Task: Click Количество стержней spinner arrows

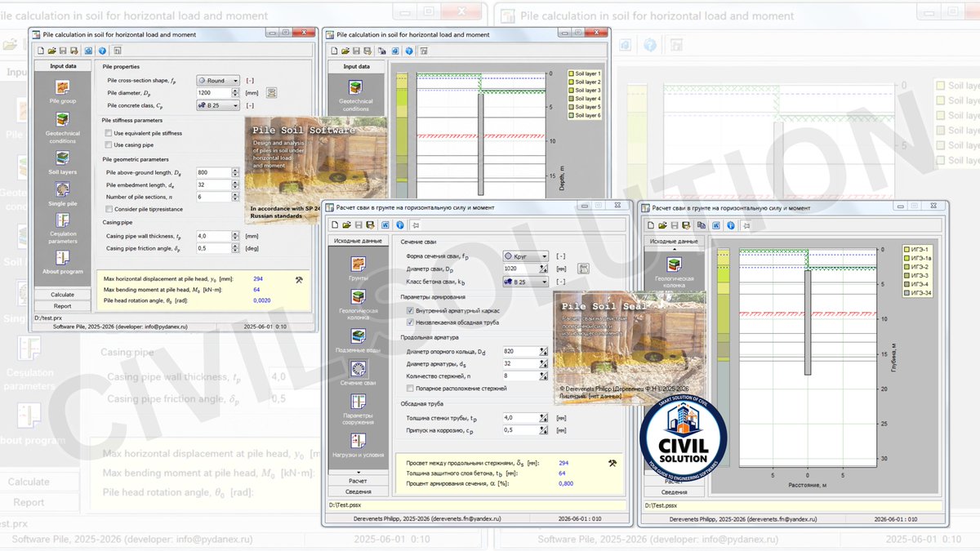Action: coord(543,376)
